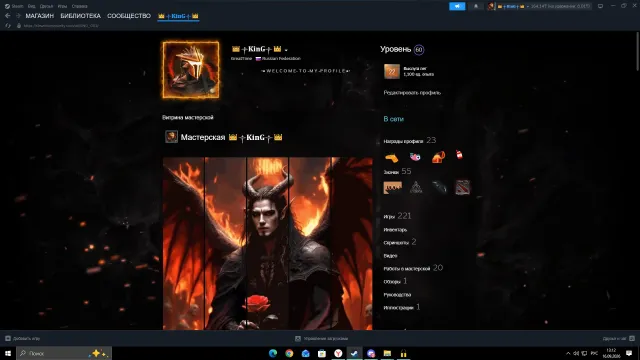Open Инвентарь link
640x360 pixels.
(x=395, y=230)
